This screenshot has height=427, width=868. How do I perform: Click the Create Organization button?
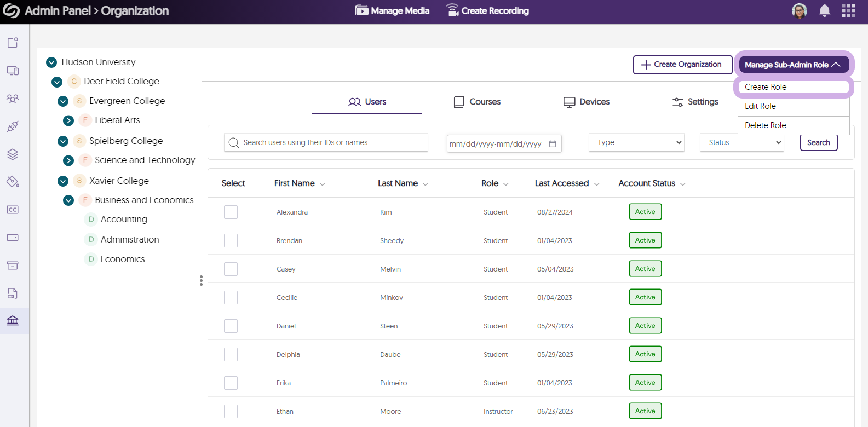pos(682,65)
